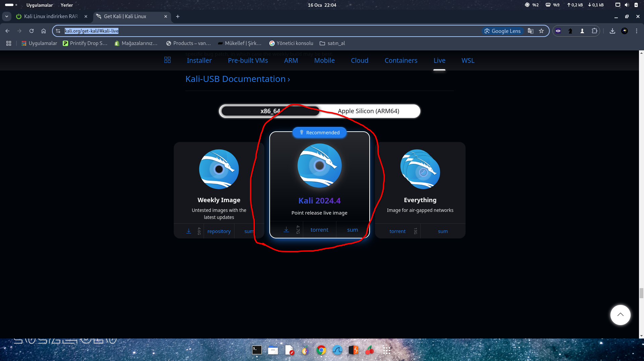Jump to the WSL section
Screen dimensions: 644x361
pyautogui.click(x=468, y=60)
